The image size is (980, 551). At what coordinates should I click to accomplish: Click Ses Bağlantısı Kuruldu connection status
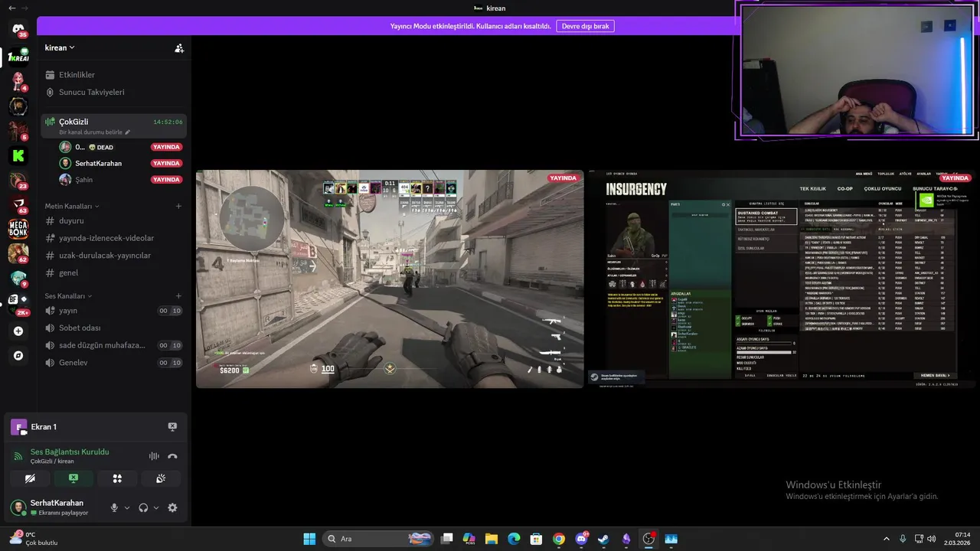point(70,452)
